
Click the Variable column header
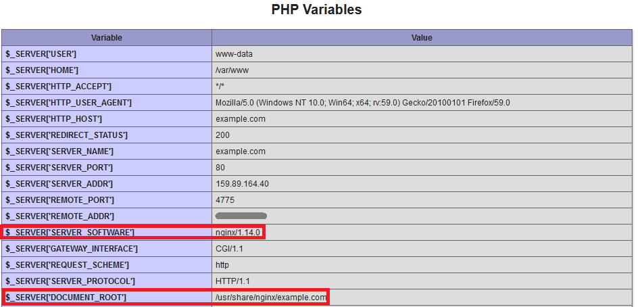tap(107, 38)
